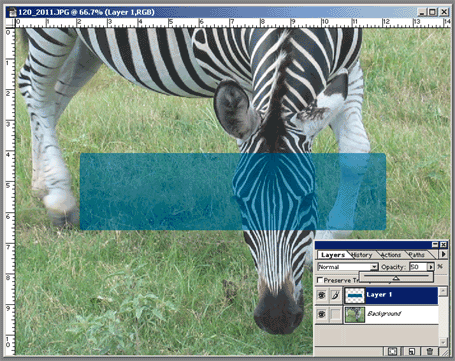Switch to the History tab
The height and width of the screenshot is (361, 455).
[x=362, y=255]
